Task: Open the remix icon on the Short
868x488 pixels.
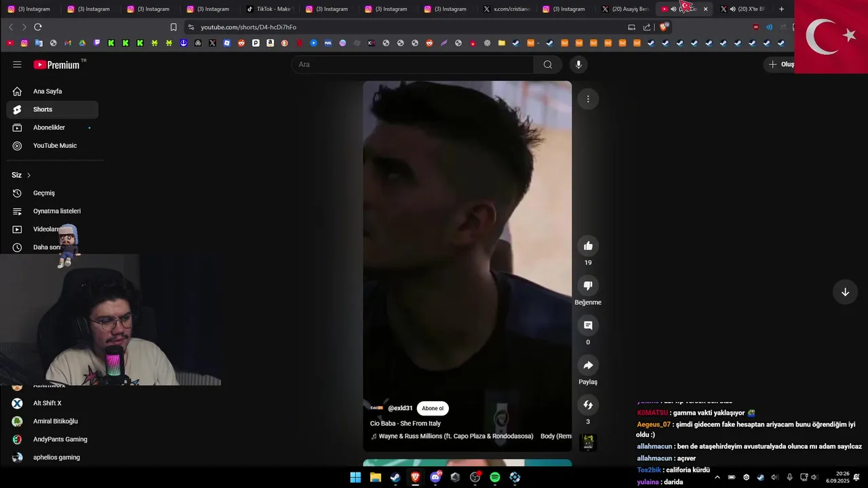Action: (x=588, y=405)
